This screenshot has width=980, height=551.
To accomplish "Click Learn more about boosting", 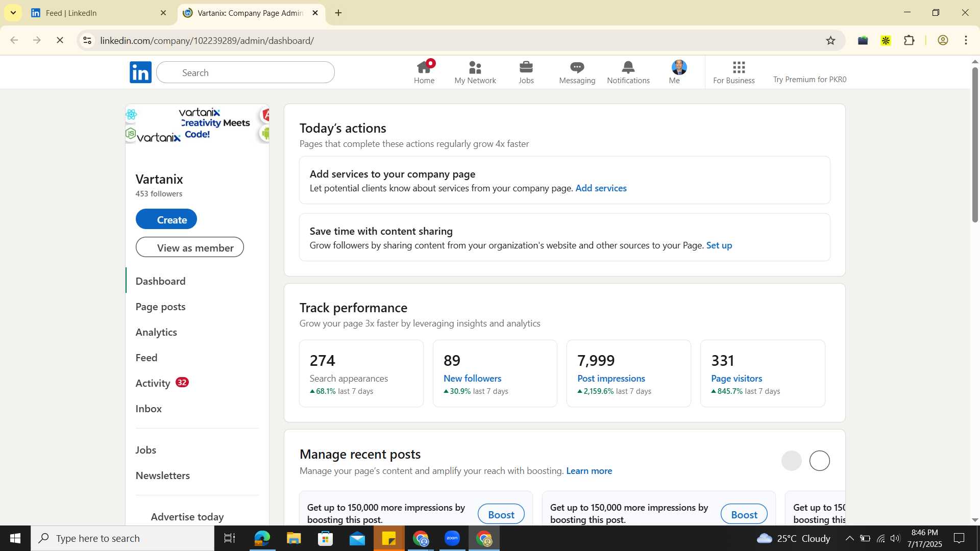I will 589,471.
